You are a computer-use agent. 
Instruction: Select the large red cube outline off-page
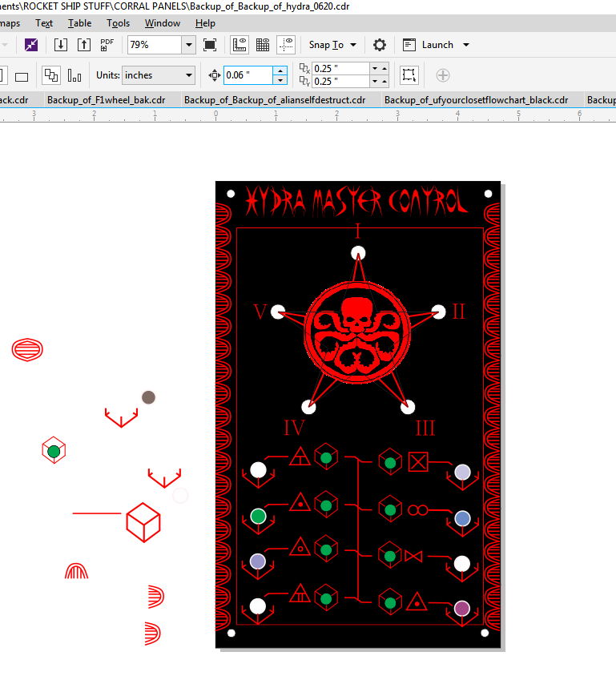143,522
